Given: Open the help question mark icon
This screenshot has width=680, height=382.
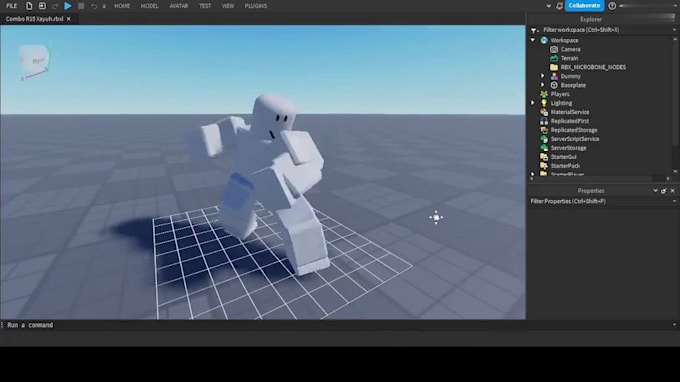Looking at the screenshot, I should point(612,6).
